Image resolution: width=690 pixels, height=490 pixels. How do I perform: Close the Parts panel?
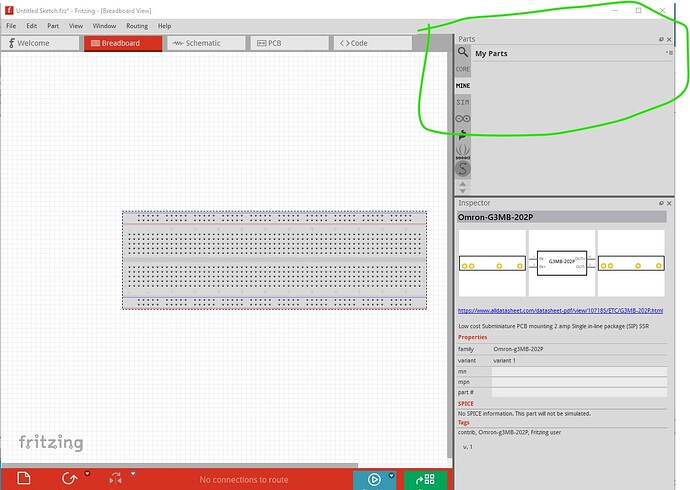pos(669,39)
